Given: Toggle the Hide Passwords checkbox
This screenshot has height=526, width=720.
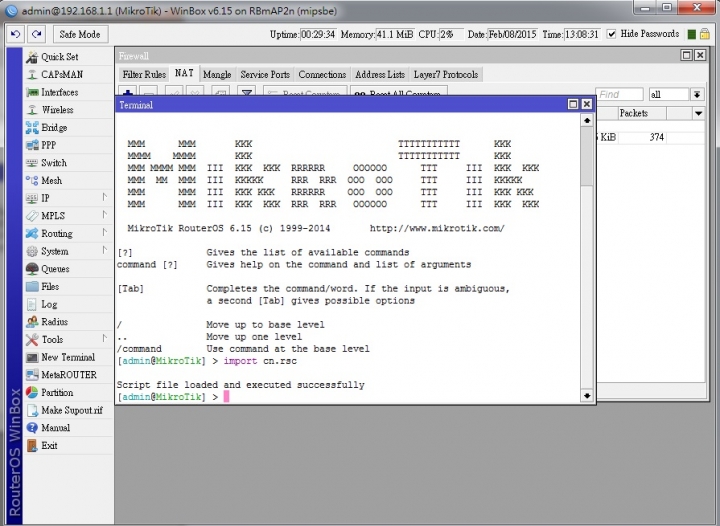Looking at the screenshot, I should tap(611, 34).
